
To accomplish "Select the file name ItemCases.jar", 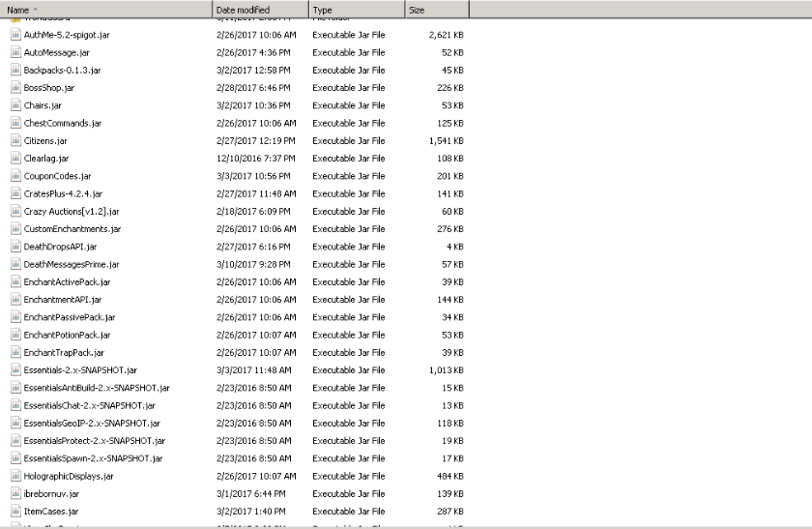I will [51, 511].
